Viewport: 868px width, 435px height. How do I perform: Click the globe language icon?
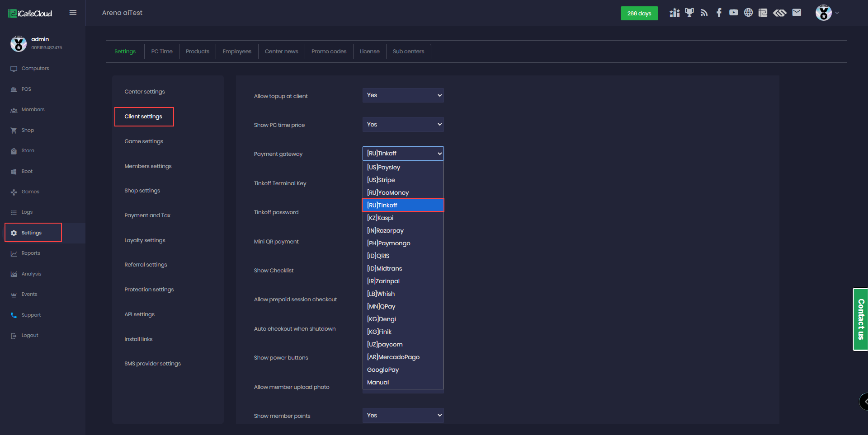[748, 13]
